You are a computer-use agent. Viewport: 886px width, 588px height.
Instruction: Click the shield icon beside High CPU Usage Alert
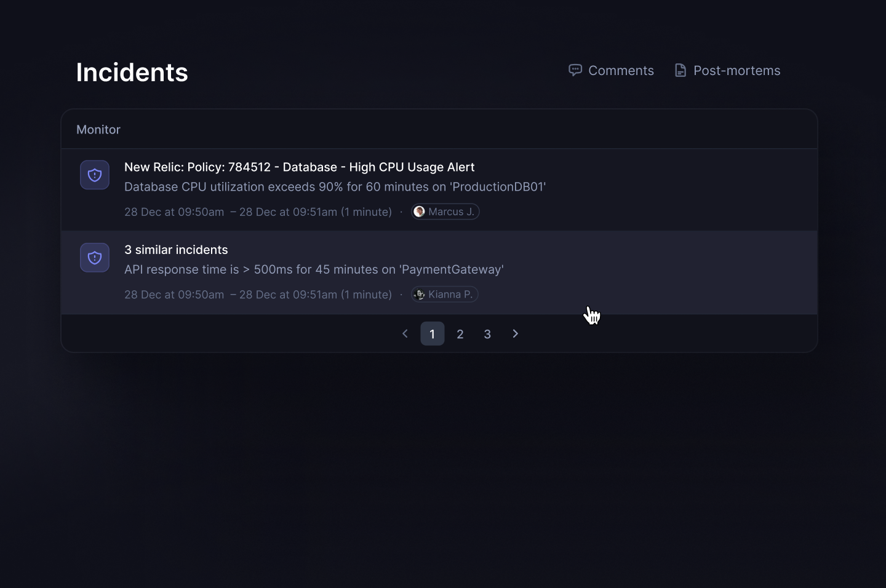[95, 175]
